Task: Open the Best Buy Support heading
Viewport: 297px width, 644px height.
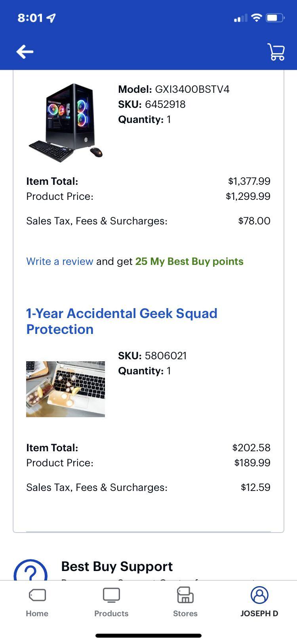Action: click(117, 566)
